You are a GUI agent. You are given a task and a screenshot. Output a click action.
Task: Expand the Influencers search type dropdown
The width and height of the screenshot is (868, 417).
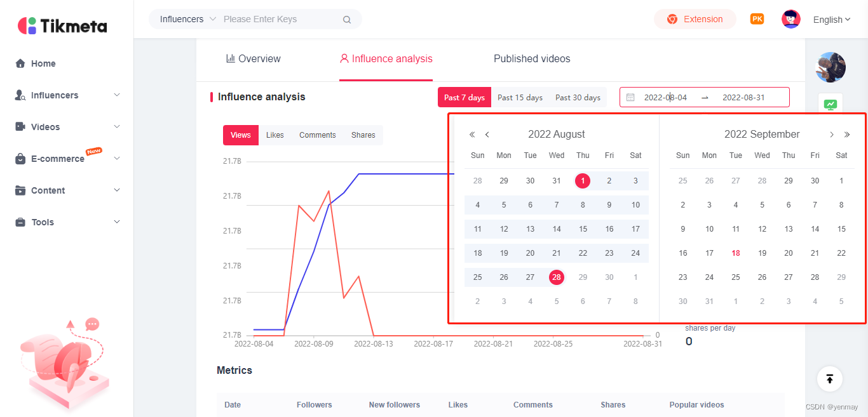pyautogui.click(x=188, y=19)
